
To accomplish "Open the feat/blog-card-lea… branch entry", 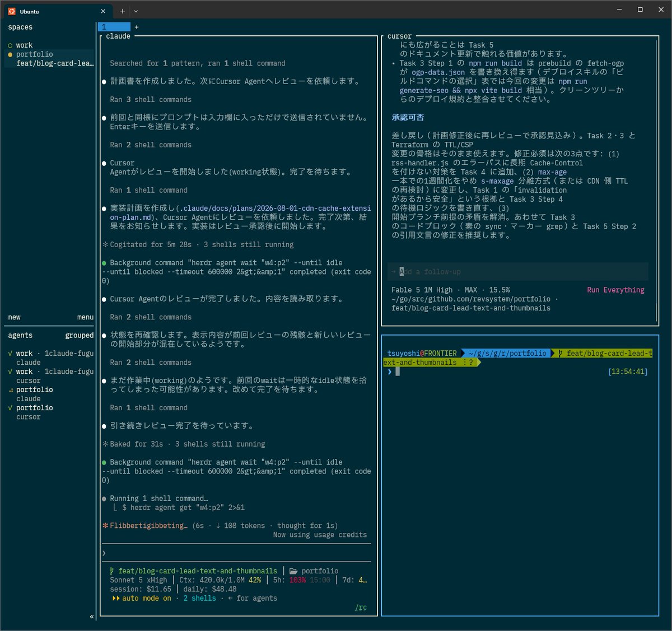I will [x=55, y=63].
